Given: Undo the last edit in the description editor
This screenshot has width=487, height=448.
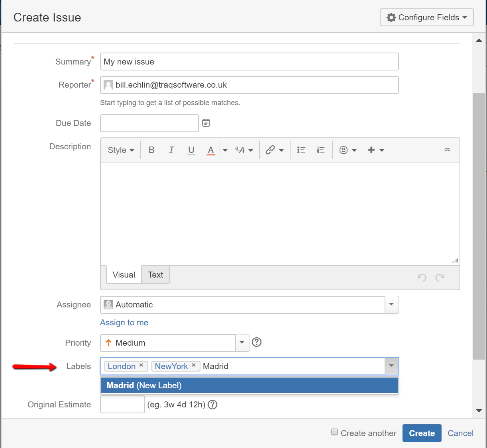Looking at the screenshot, I should click(421, 277).
